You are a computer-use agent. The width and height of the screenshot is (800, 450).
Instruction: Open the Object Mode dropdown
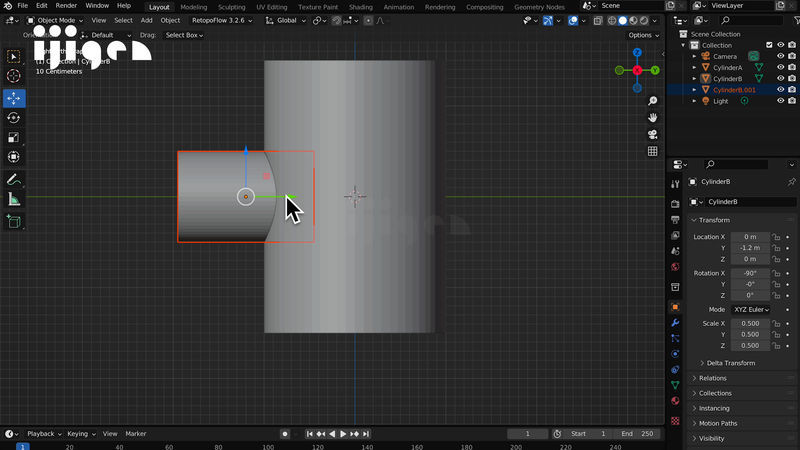point(55,20)
